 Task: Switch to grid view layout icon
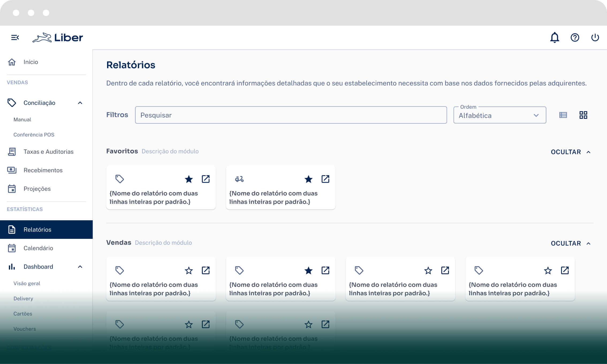(583, 115)
